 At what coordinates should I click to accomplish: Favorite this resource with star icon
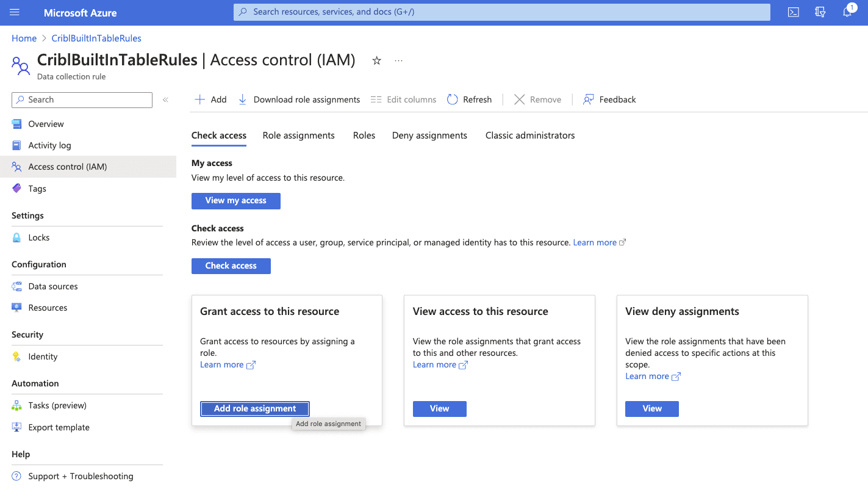click(x=376, y=60)
